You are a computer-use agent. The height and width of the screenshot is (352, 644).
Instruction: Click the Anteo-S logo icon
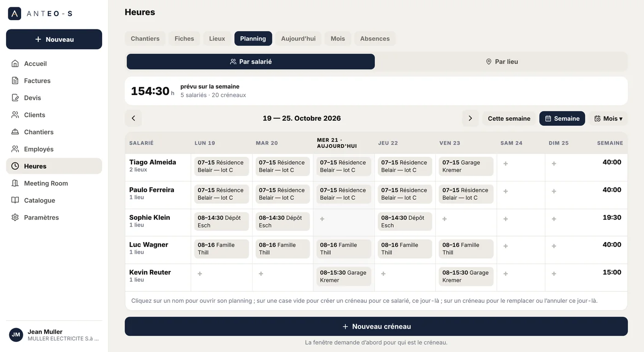point(15,14)
